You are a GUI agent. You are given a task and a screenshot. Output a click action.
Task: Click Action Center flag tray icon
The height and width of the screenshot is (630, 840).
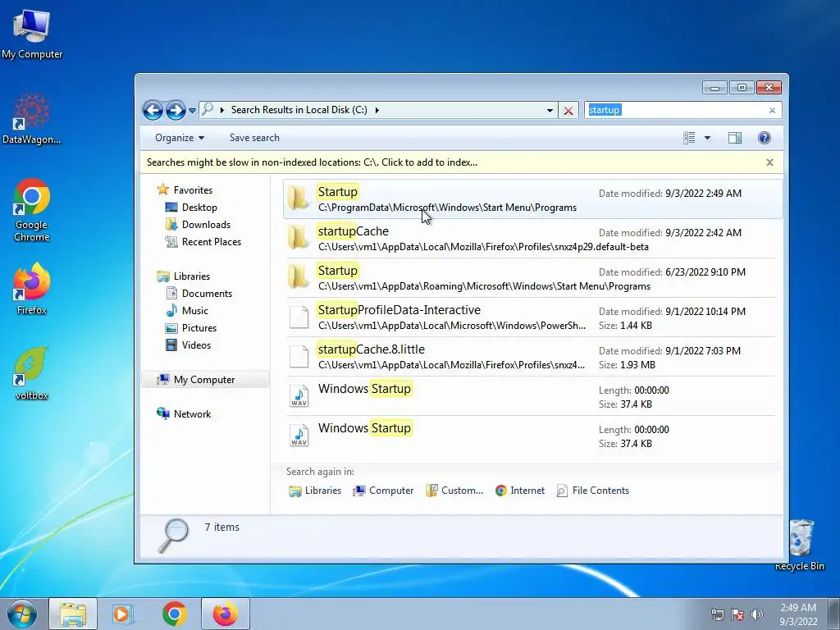737,614
